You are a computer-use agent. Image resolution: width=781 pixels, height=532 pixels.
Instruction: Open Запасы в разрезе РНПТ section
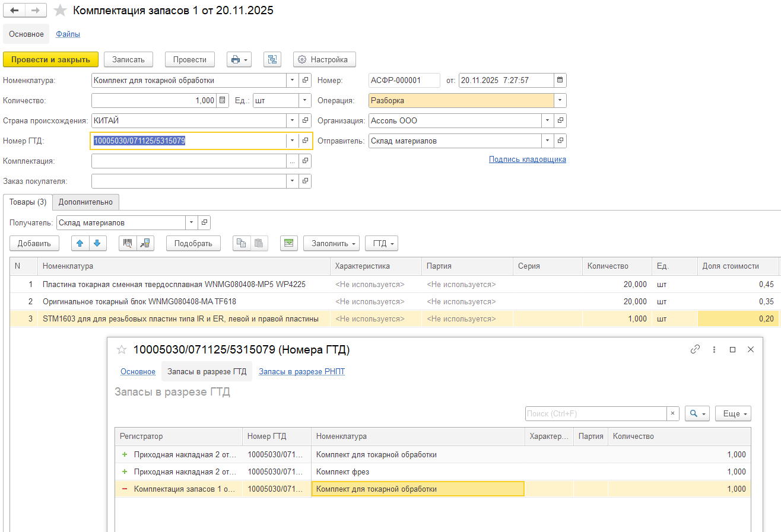(301, 372)
